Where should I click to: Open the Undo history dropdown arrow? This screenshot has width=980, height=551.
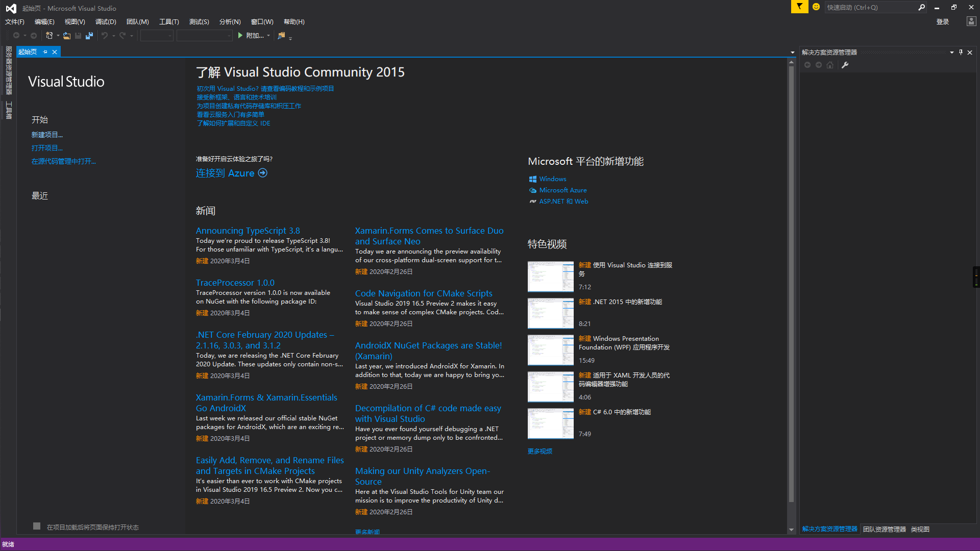[113, 36]
